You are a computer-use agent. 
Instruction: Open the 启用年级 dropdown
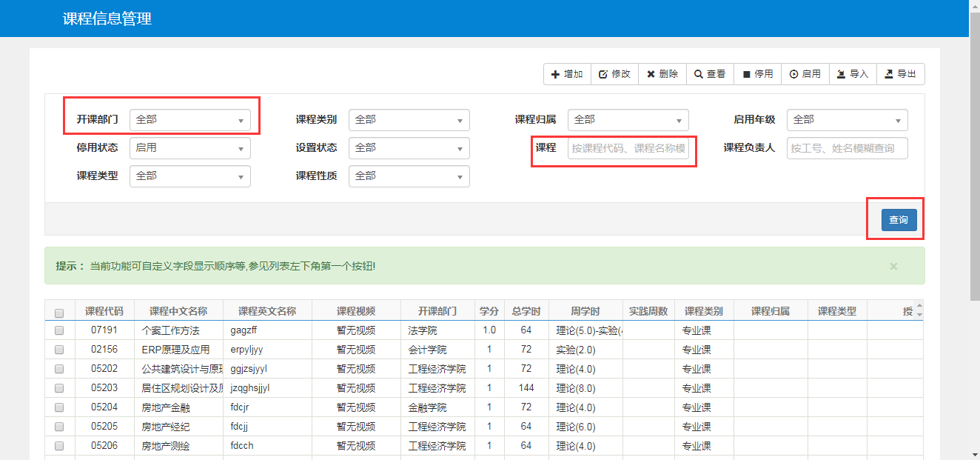[847, 120]
